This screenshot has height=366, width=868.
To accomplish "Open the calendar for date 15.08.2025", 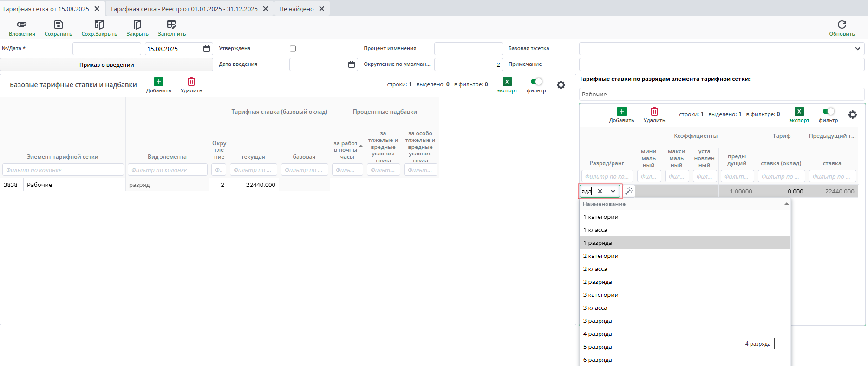I will (x=207, y=49).
